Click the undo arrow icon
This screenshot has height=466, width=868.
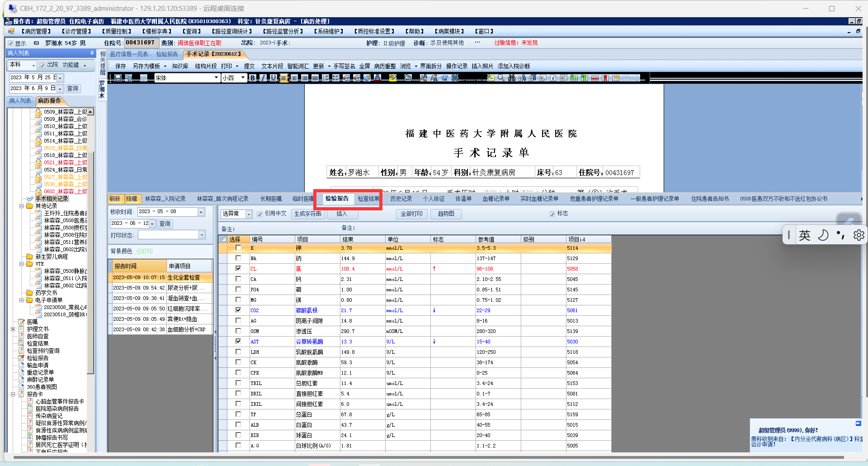[x=128, y=78]
